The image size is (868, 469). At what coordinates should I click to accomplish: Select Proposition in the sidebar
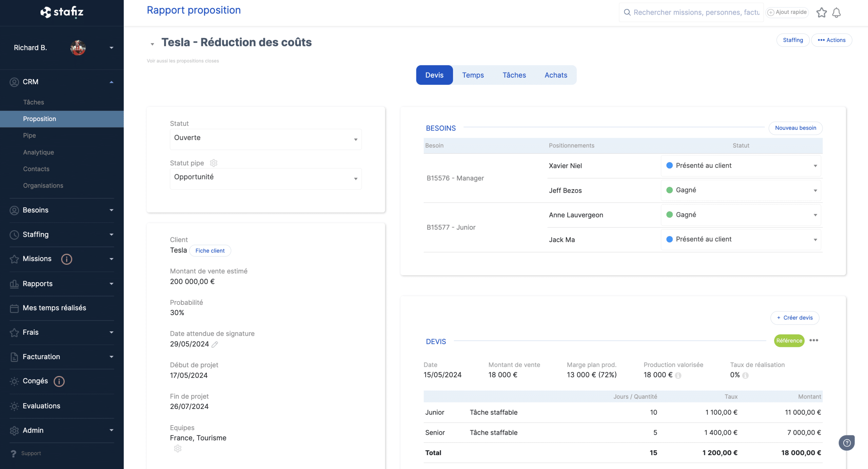click(62, 119)
